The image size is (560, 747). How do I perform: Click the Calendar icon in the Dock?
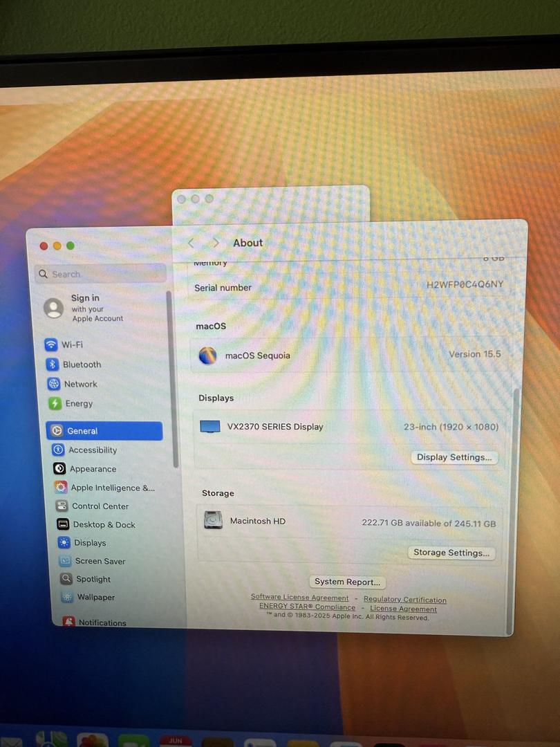click(175, 741)
